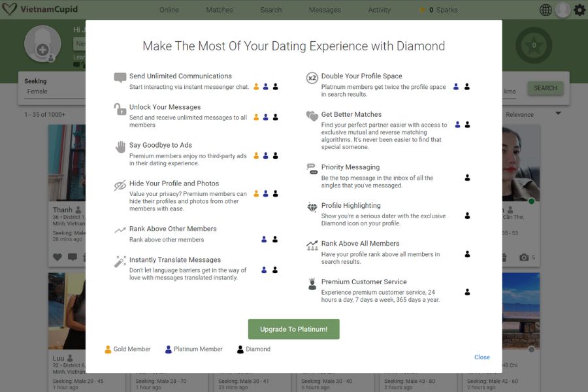This screenshot has height=392, width=588.
Task: Open the Matches menu
Action: [x=220, y=10]
